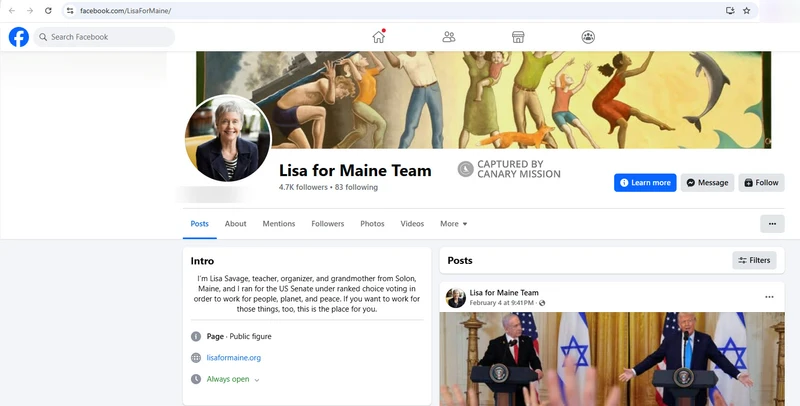Screen dimensions: 800x406
Task: Open the Friends icon in top navigation
Action: coord(448,37)
